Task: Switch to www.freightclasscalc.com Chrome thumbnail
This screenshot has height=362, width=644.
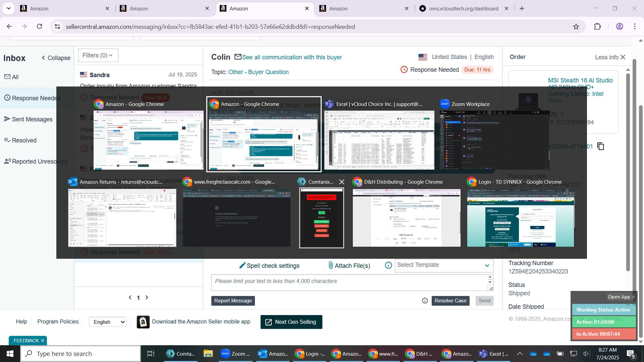Action: (236, 213)
